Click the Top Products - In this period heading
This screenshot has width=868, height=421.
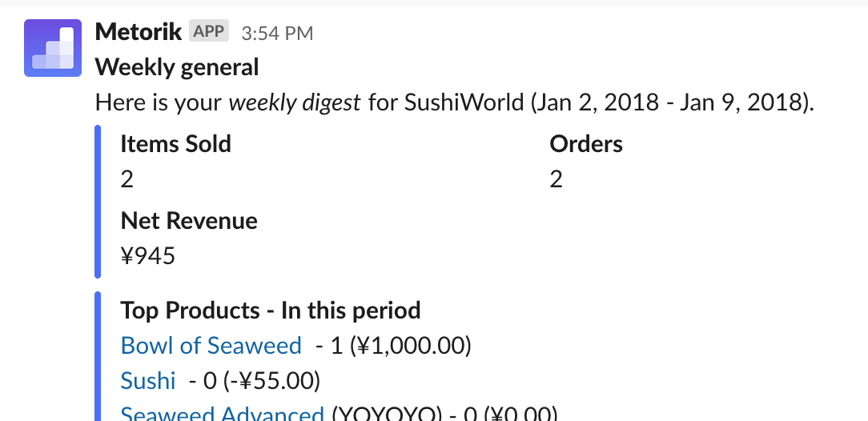(x=271, y=311)
